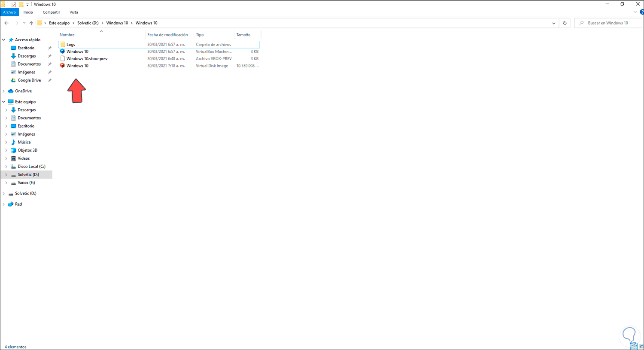Image resolution: width=644 pixels, height=350 pixels.
Task: Expand the Disco Local (C:) node
Action: click(x=6, y=167)
